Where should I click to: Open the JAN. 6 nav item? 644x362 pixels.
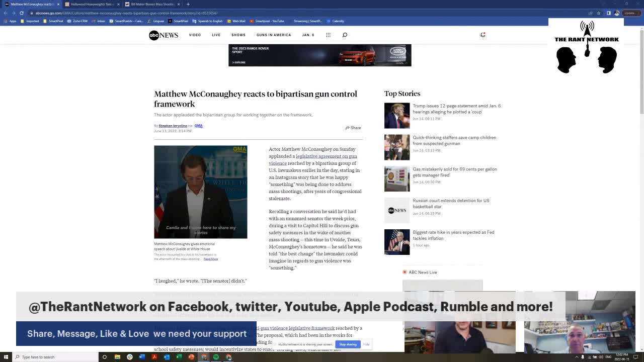(x=308, y=35)
